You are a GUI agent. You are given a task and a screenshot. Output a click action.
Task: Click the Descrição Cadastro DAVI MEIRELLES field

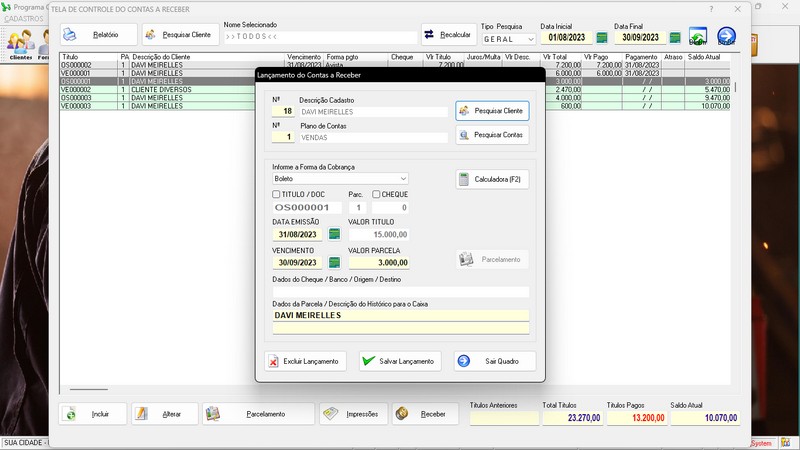pyautogui.click(x=373, y=112)
